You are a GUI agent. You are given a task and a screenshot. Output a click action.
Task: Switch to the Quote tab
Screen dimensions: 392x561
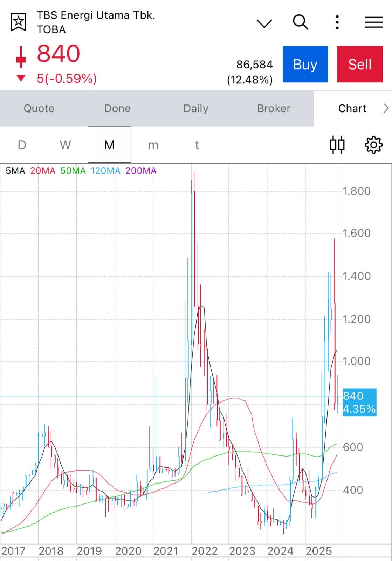coord(39,108)
